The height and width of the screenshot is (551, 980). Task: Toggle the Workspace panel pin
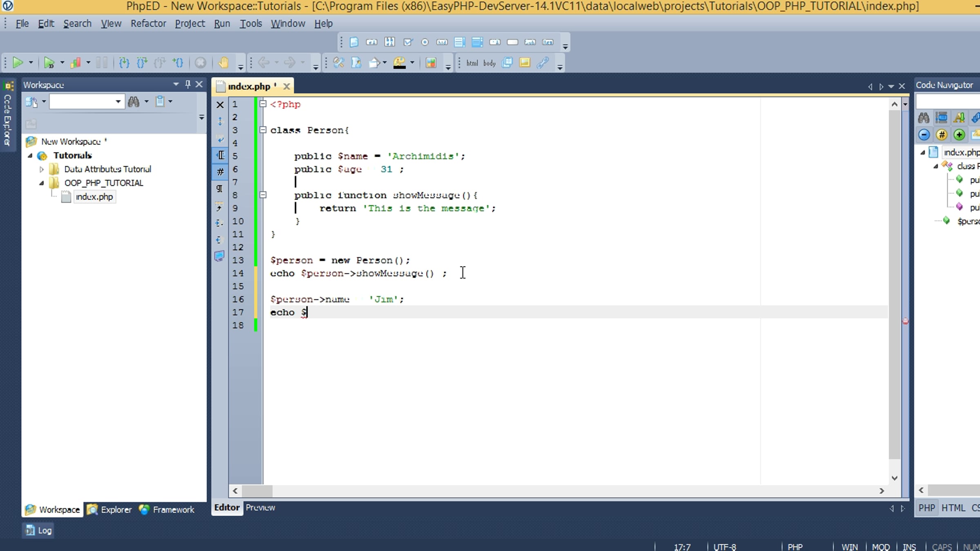pyautogui.click(x=188, y=84)
